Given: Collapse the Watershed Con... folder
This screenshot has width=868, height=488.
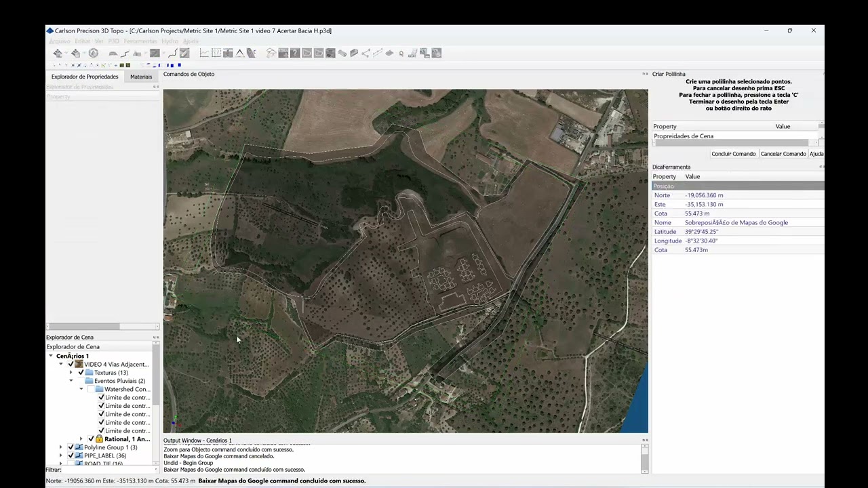Looking at the screenshot, I should coord(81,389).
